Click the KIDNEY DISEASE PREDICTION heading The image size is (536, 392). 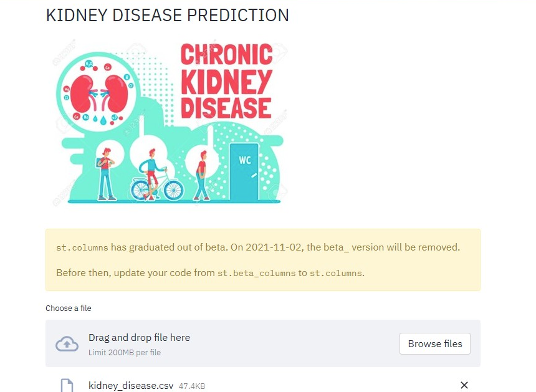(x=168, y=15)
